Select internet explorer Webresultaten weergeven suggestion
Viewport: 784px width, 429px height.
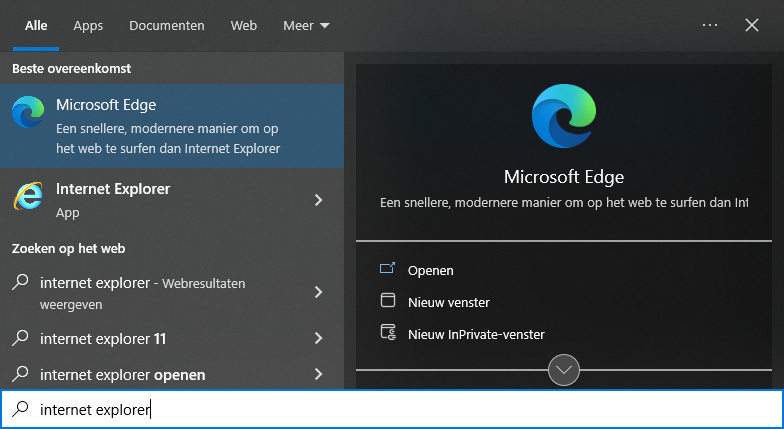coord(172,292)
